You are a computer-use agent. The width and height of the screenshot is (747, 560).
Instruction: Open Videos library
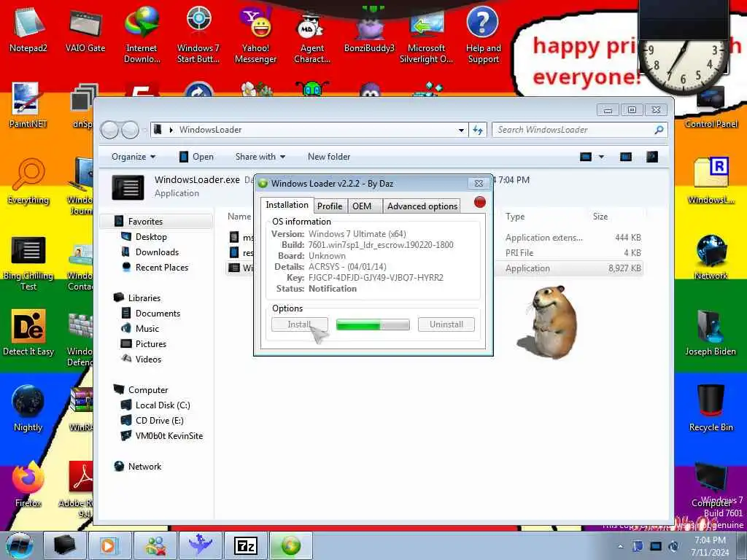click(x=148, y=359)
